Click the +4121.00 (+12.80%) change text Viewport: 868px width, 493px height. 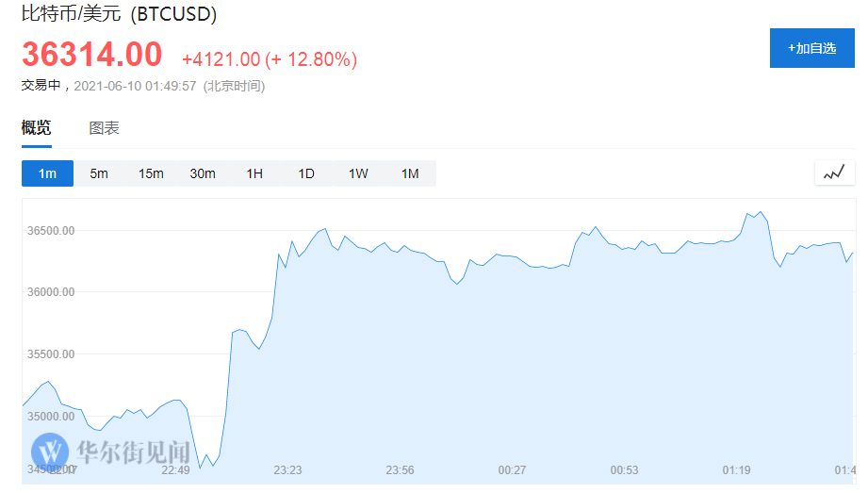coord(269,59)
